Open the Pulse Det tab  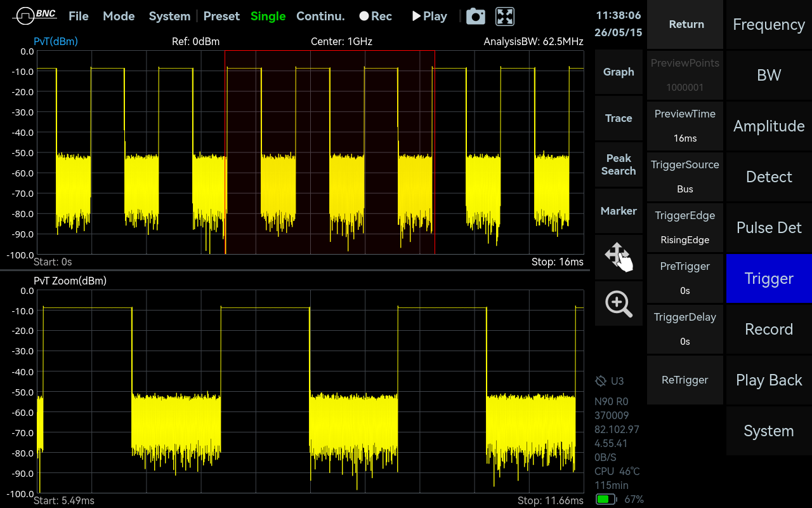click(x=769, y=227)
